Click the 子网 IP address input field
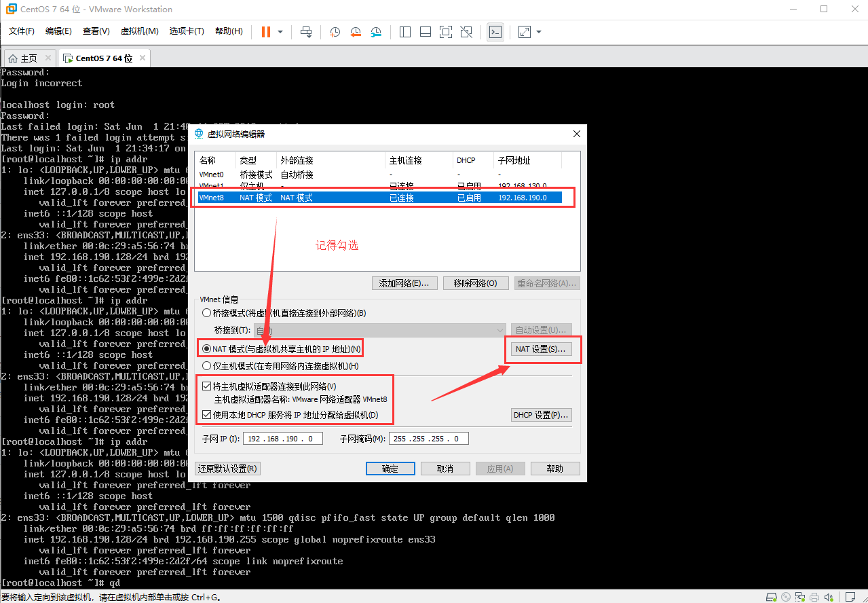The width and height of the screenshot is (868, 603). tap(282, 439)
